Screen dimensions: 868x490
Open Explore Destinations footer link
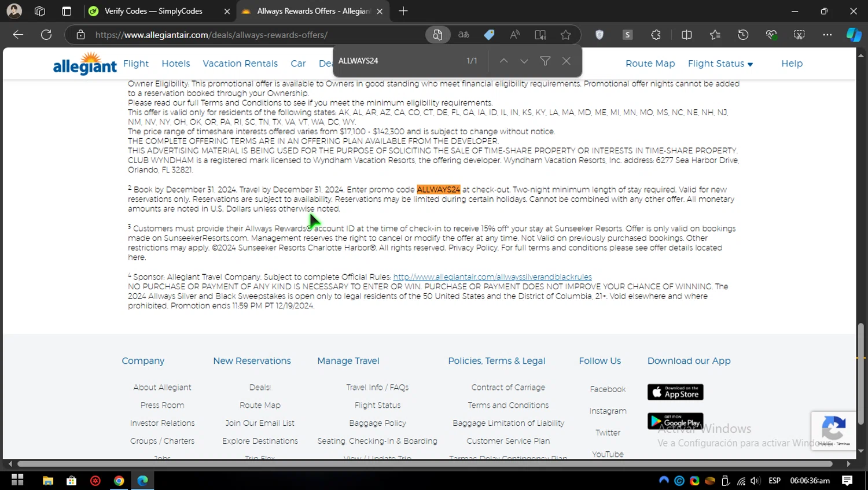click(260, 441)
